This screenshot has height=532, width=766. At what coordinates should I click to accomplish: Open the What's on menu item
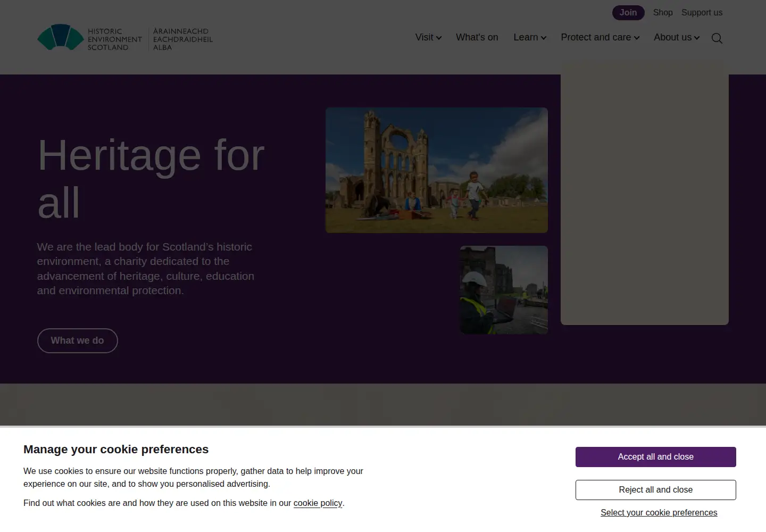click(x=477, y=37)
